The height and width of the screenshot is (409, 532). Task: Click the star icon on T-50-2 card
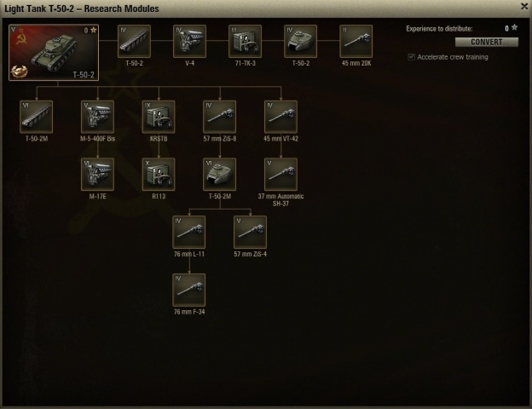click(x=93, y=30)
